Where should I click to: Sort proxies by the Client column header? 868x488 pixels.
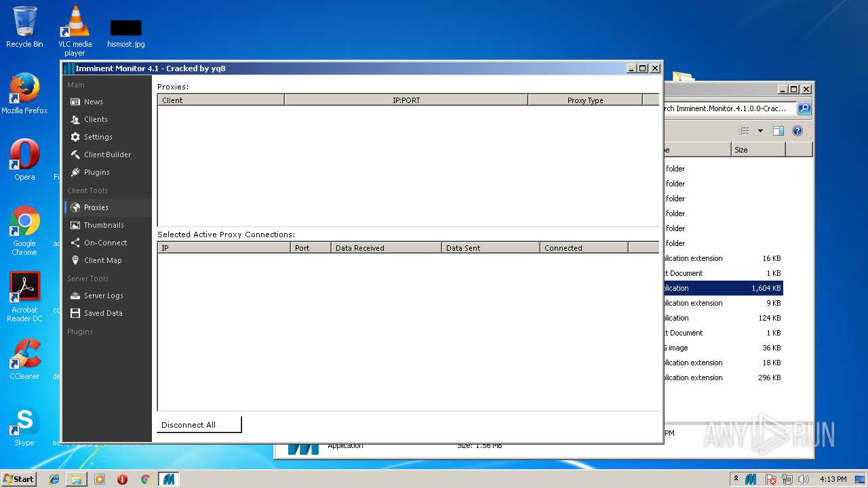221,100
